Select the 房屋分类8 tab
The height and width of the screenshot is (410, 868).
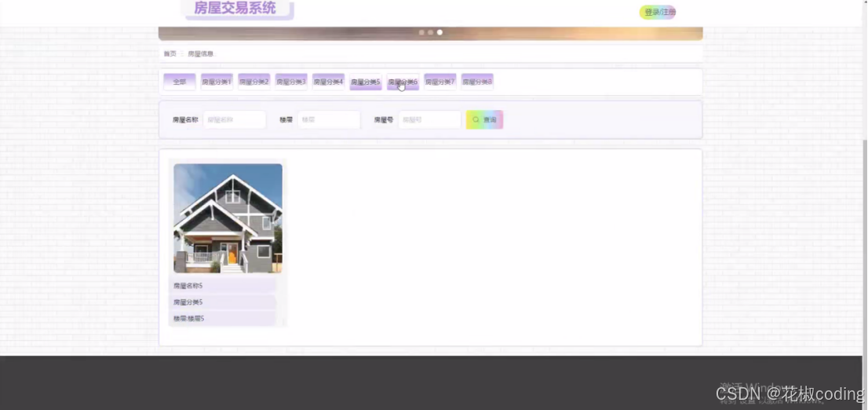click(x=477, y=82)
